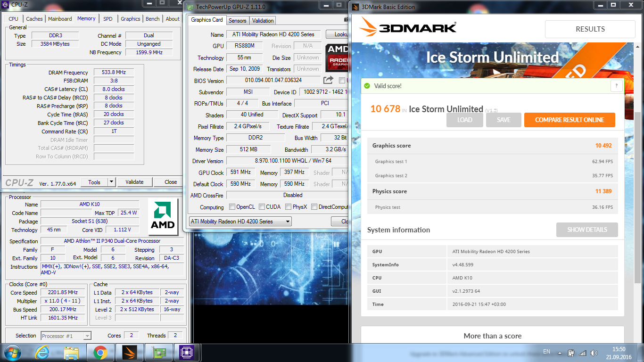This screenshot has height=362, width=644.
Task: Open the Graphics tab in CPU-Z
Action: pos(131,19)
